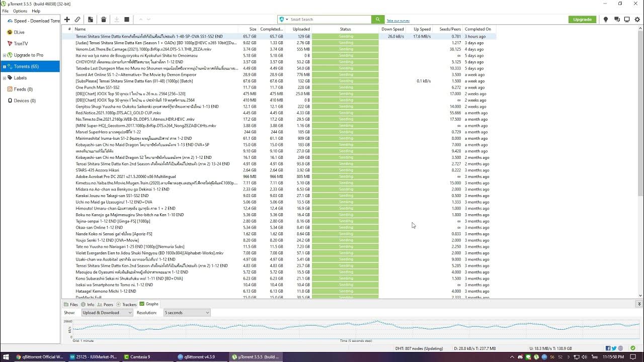644x362 pixels.
Task: Sort by the Up Speed column header
Action: (420, 29)
